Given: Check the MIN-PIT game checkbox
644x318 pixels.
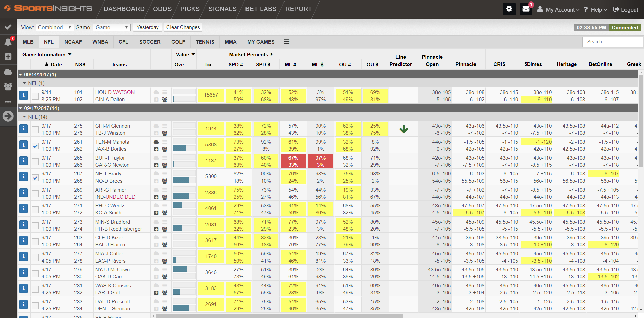Looking at the screenshot, I should click(35, 226).
